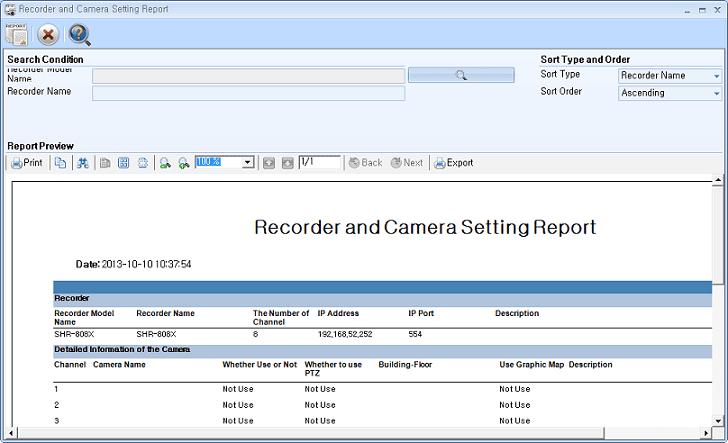This screenshot has width=728, height=443.
Task: Click the Recorder Model Name input field
Action: [248, 76]
